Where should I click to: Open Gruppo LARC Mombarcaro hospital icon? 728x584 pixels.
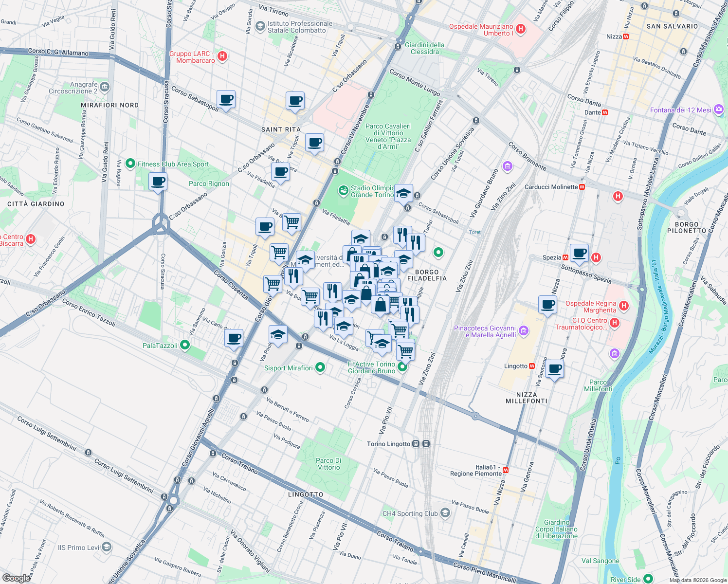pos(222,56)
